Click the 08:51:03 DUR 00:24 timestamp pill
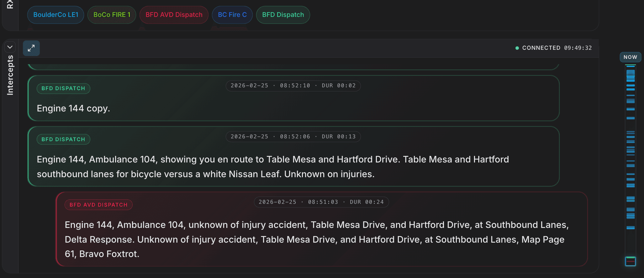This screenshot has height=278, width=644. (x=321, y=202)
